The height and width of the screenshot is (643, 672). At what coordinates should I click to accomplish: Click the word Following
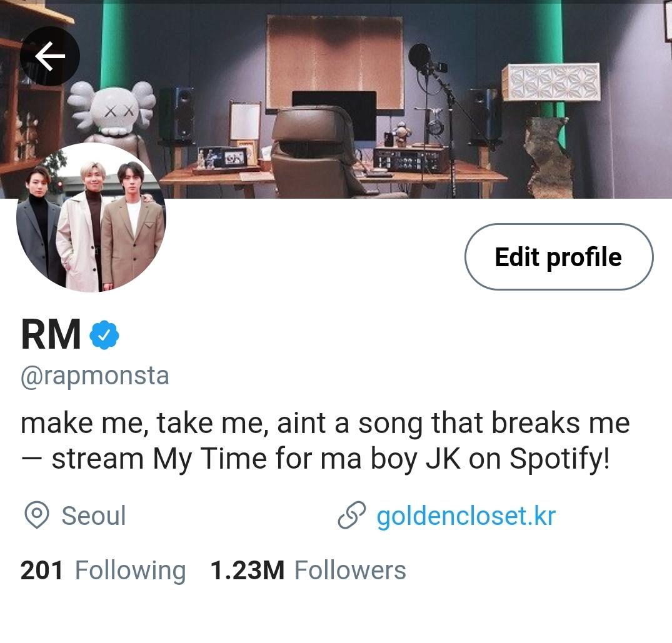(x=130, y=572)
